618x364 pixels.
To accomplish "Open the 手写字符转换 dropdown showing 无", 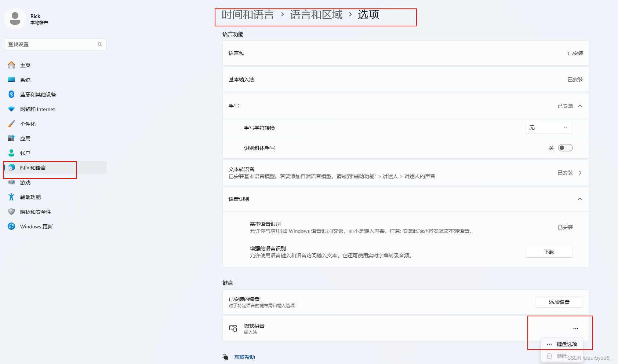I will coord(549,128).
